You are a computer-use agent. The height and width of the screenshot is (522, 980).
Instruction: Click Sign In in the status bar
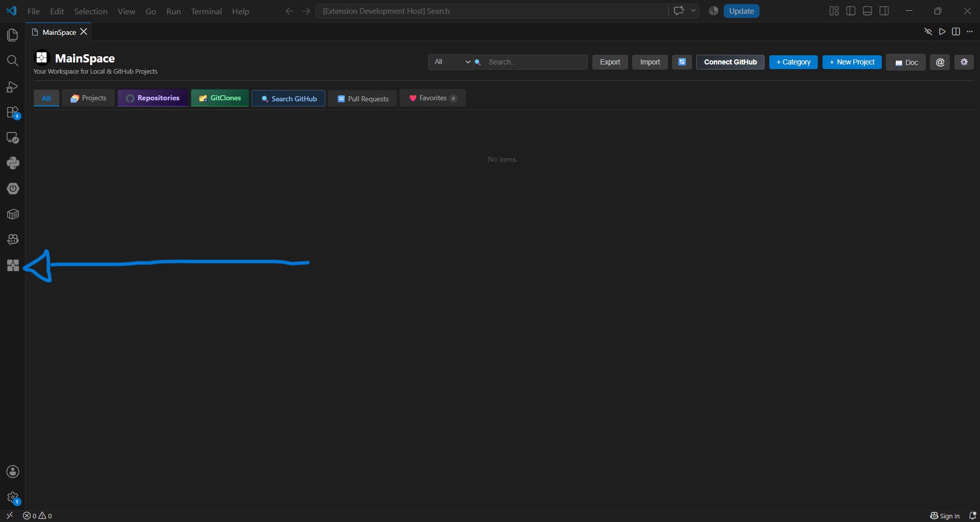click(945, 516)
